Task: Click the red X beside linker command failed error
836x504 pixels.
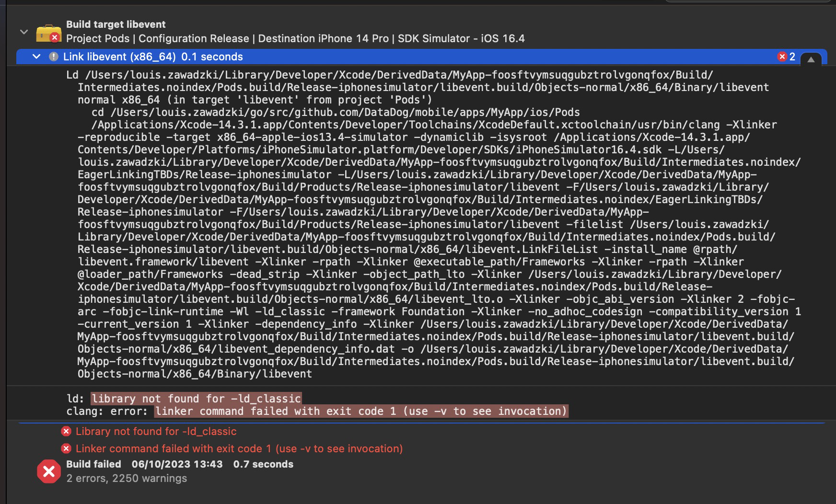Action: (x=66, y=449)
